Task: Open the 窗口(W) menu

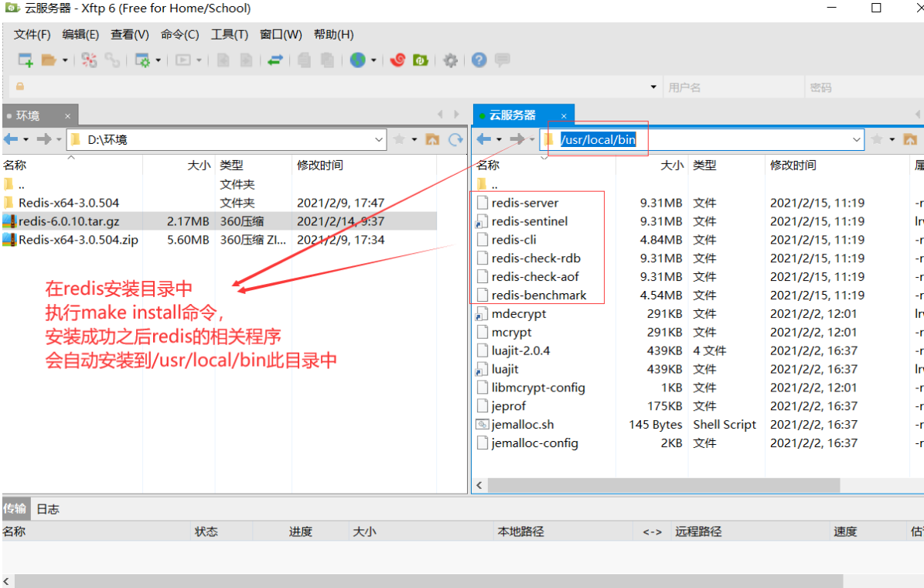Action: point(281,34)
